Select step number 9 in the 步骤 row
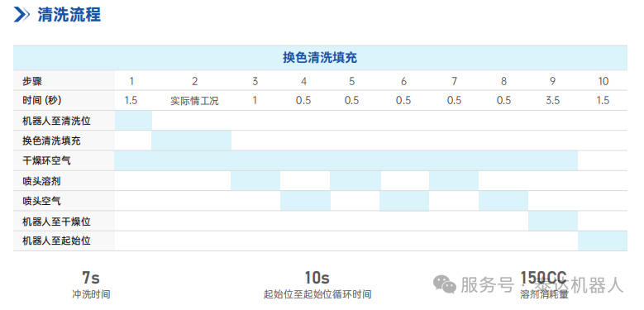Image resolution: width=644 pixels, height=310 pixels. pos(553,81)
